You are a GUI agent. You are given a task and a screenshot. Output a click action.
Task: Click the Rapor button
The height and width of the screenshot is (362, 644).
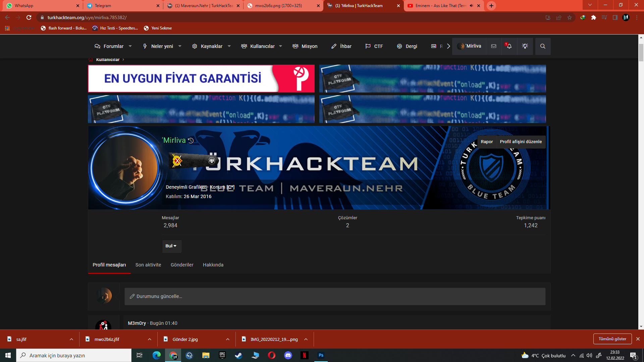click(487, 142)
